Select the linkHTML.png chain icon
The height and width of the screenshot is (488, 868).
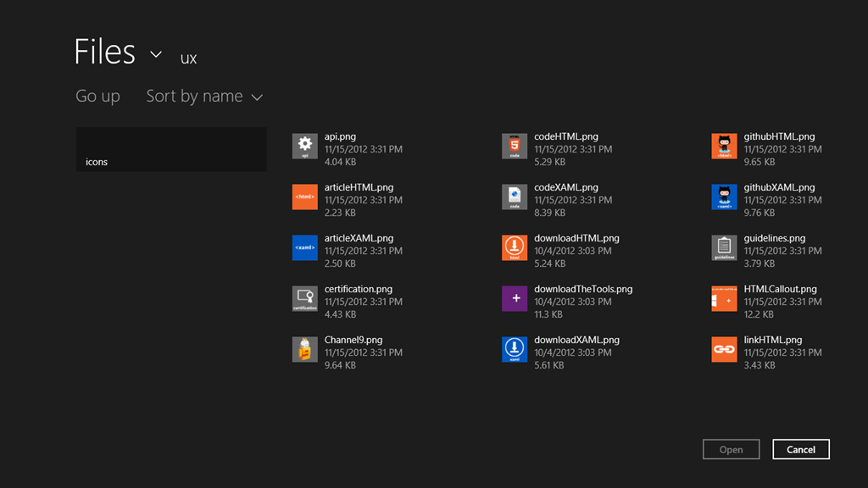(724, 350)
